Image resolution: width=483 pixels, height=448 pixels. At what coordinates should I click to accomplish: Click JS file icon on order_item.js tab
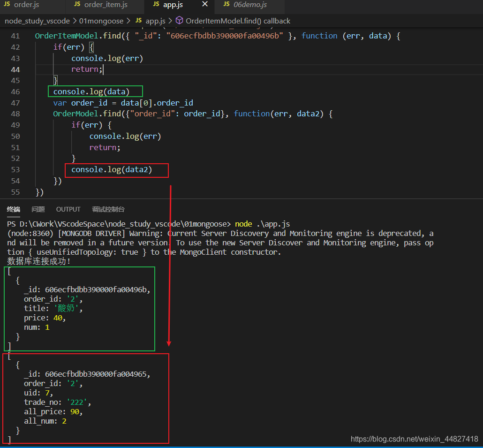point(77,4)
